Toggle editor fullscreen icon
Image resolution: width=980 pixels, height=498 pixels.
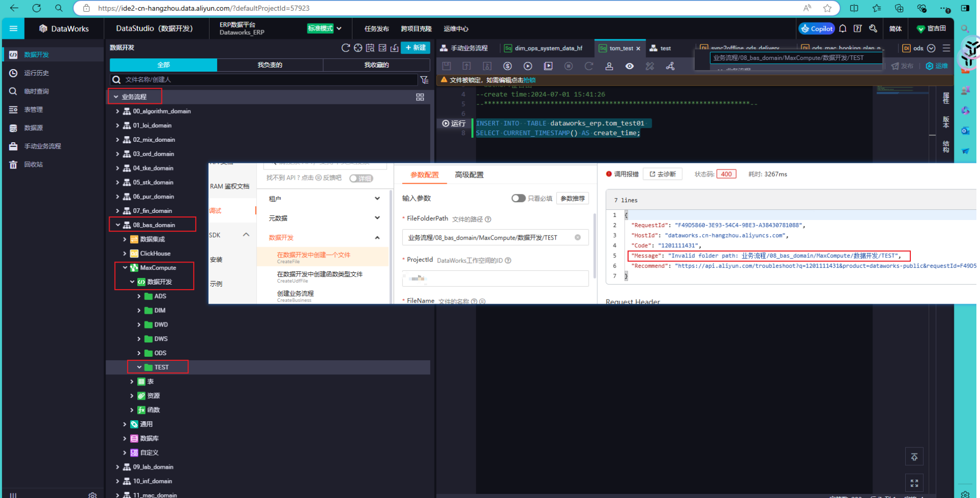coord(914,483)
